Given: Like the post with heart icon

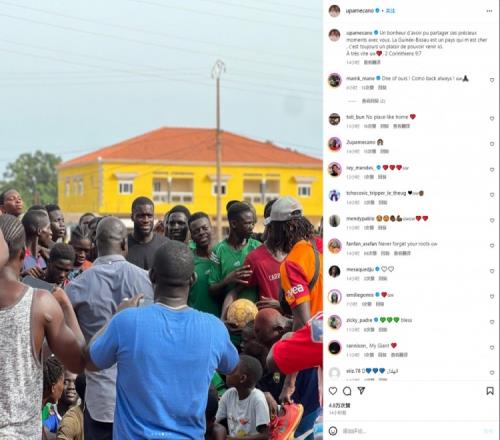Looking at the screenshot, I should (333, 391).
